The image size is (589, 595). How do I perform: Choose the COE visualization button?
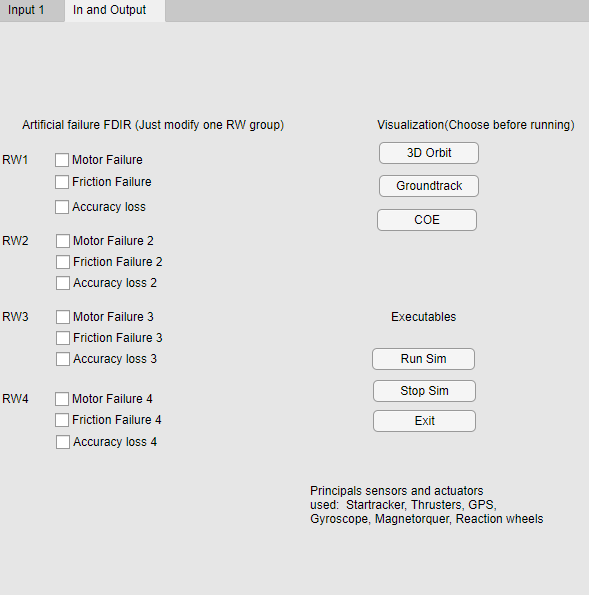(427, 220)
